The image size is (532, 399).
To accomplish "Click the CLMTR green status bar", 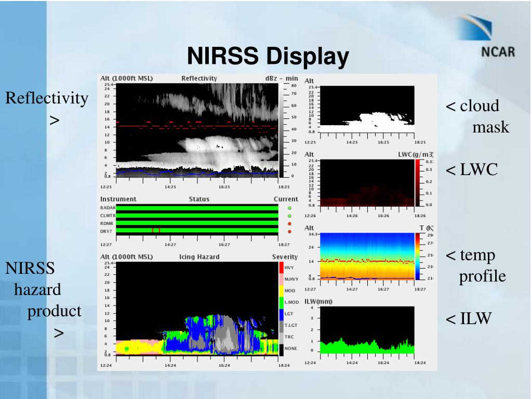I will [x=197, y=216].
